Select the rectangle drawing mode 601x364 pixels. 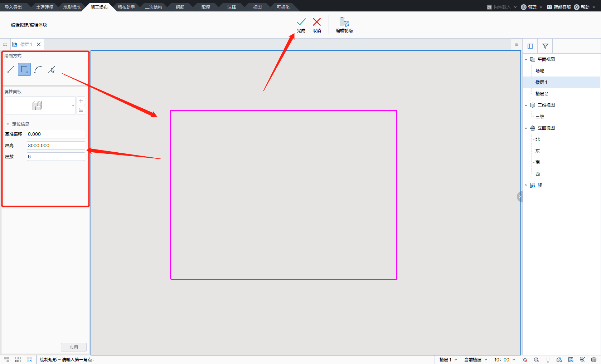coord(24,69)
